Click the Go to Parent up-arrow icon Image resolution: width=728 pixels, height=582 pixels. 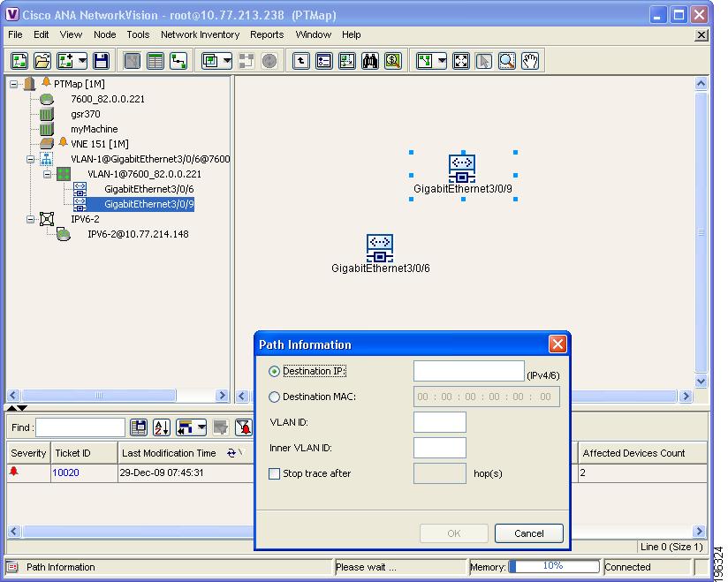301,61
